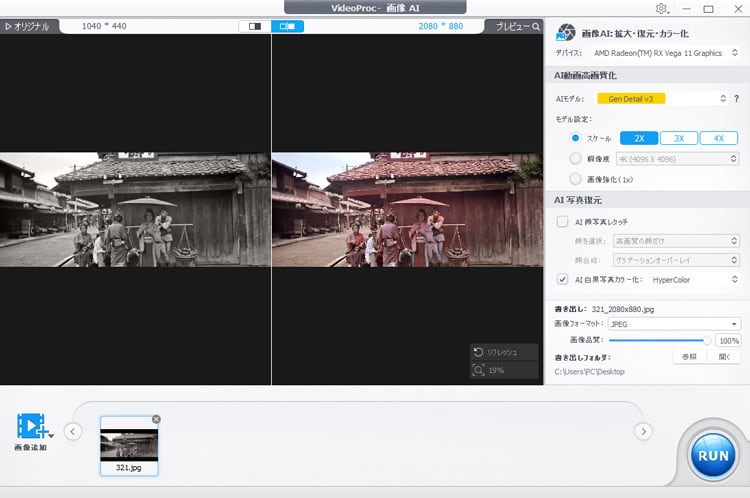Select the resolution radio button
Screen dimensions: 750x498
click(575, 158)
